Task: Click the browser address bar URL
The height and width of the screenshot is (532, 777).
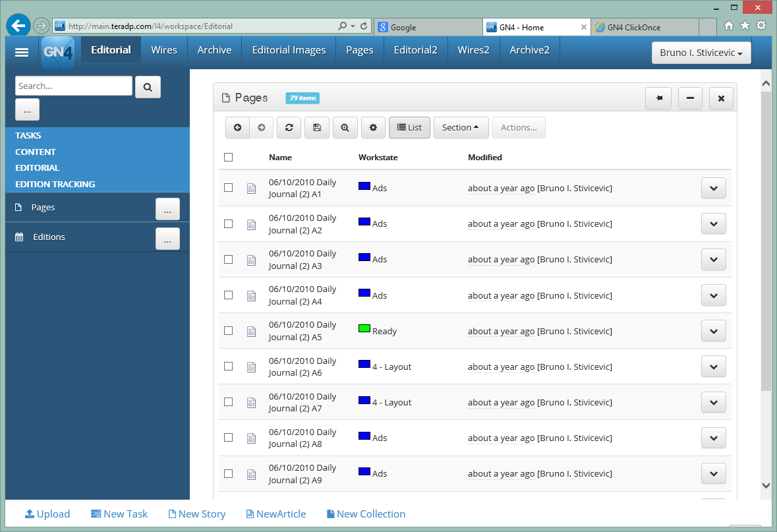Action: pyautogui.click(x=151, y=26)
